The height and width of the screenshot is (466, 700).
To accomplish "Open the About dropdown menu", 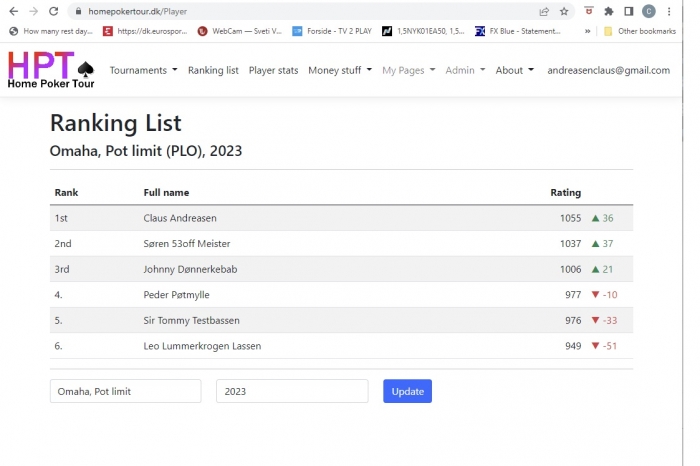I will (514, 70).
